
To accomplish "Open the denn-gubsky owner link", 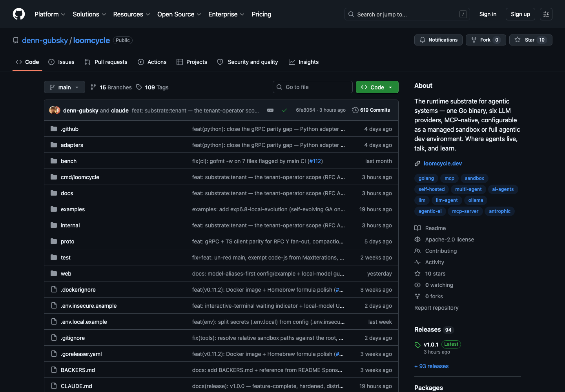I will coord(45,40).
